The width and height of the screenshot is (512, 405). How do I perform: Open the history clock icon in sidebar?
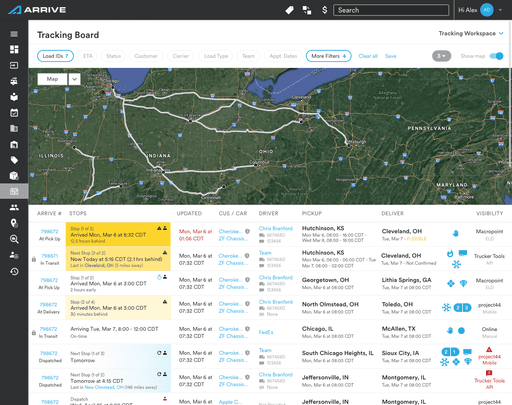14,271
